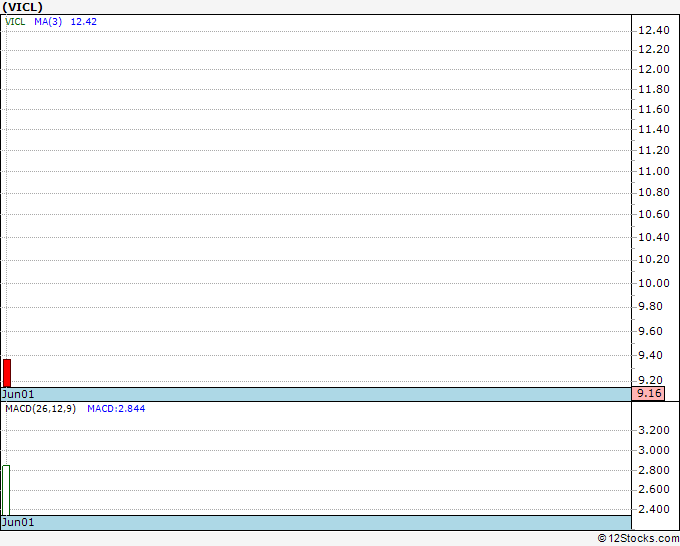The image size is (680, 546).
Task: Click the MACD(26,12,9) label
Action: point(40,409)
